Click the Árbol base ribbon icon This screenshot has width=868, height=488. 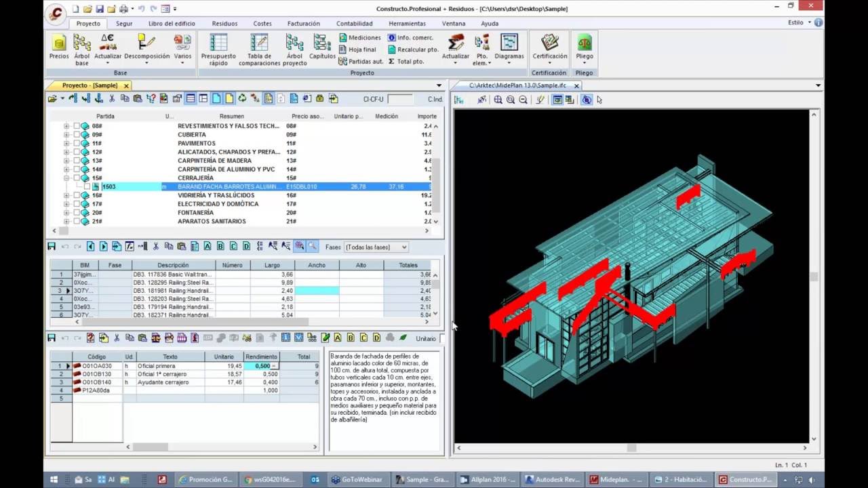click(x=82, y=50)
